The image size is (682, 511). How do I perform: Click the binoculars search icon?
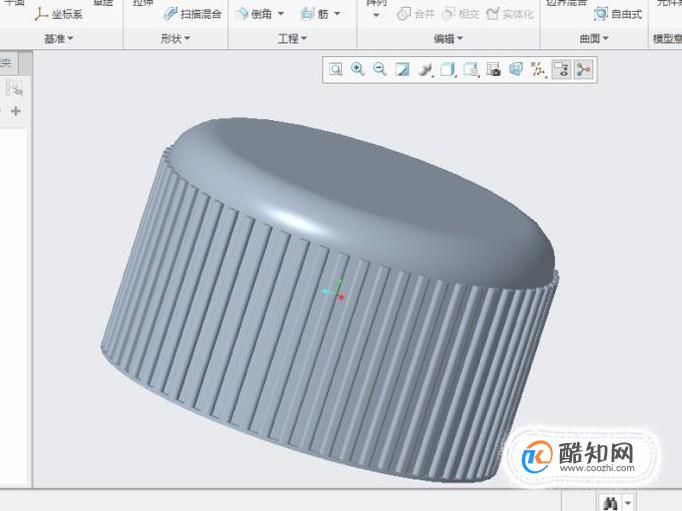pyautogui.click(x=611, y=504)
